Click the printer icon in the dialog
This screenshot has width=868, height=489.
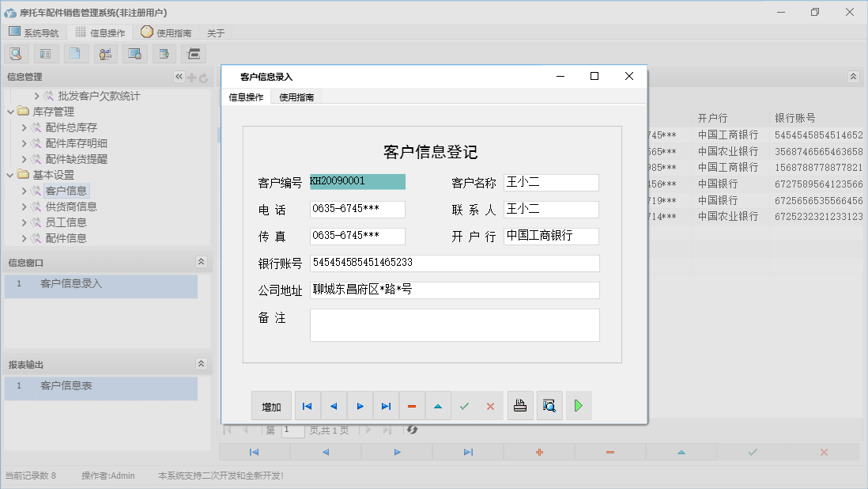pos(520,405)
